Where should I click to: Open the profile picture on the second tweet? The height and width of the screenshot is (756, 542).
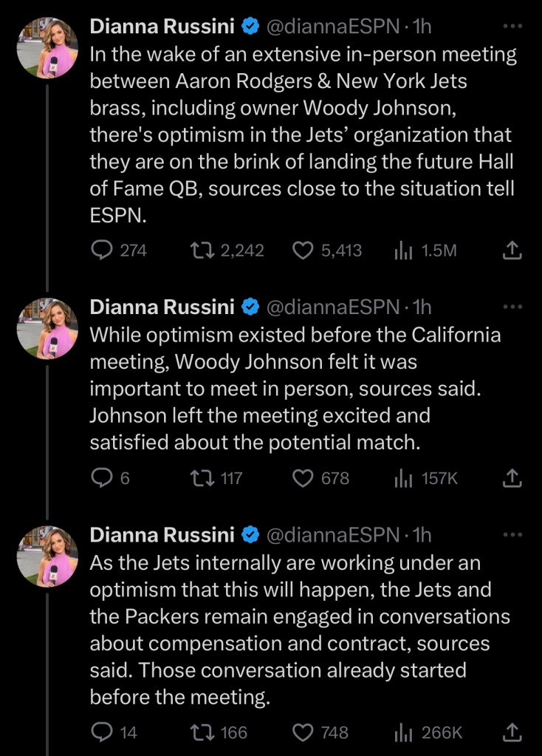[47, 330]
